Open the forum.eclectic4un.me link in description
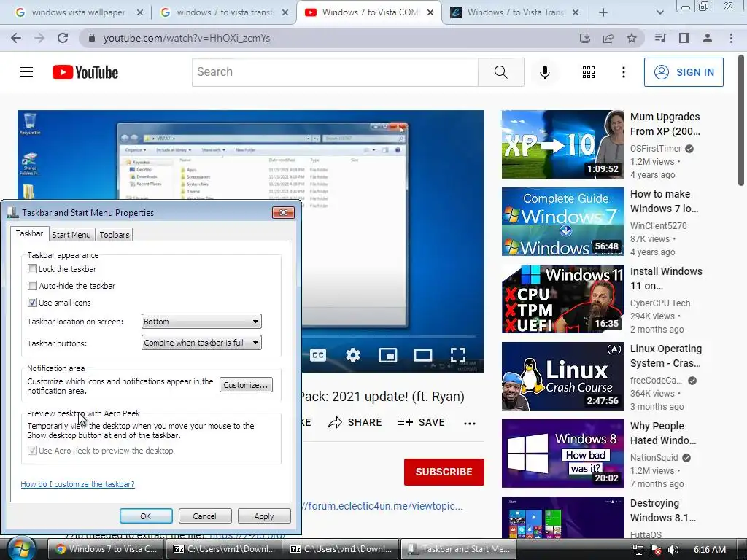 382,506
